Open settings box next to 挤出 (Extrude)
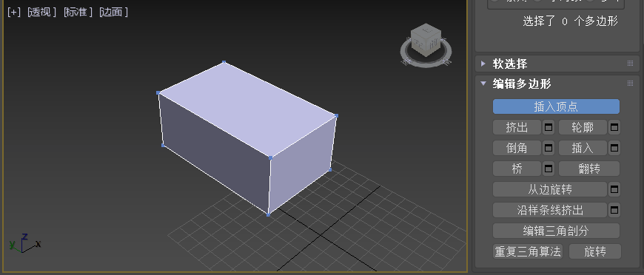The image size is (644, 275). pyautogui.click(x=549, y=127)
